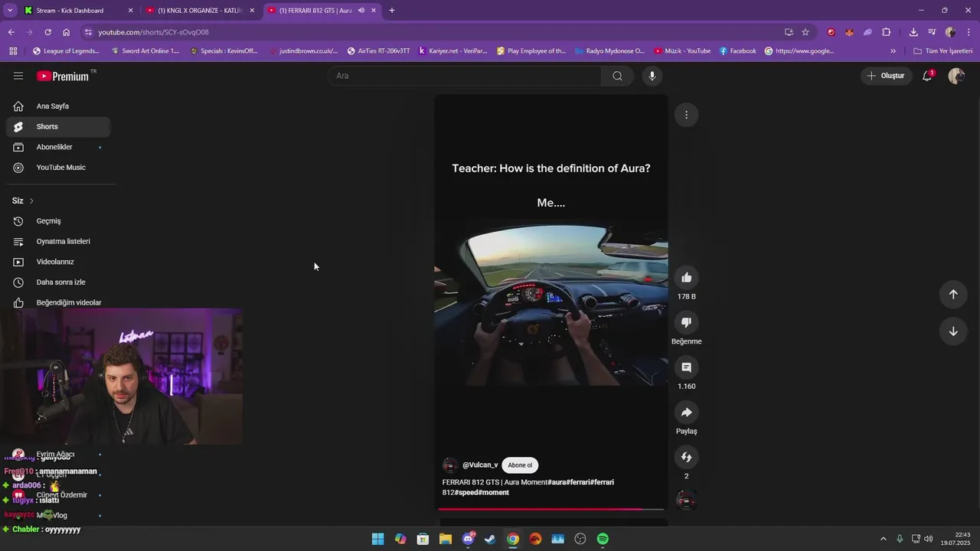Open media controls playlist icon
980x551 pixels.
(932, 32)
